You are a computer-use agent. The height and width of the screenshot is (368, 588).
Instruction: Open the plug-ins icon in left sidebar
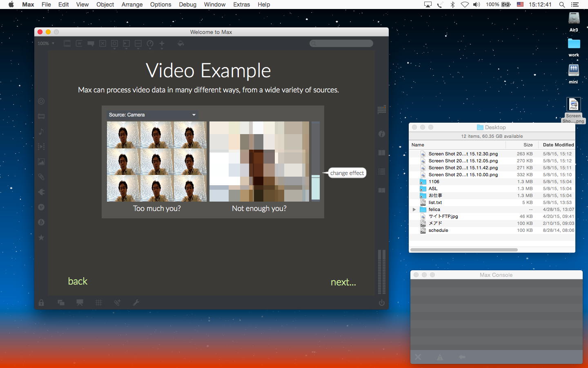[41, 192]
